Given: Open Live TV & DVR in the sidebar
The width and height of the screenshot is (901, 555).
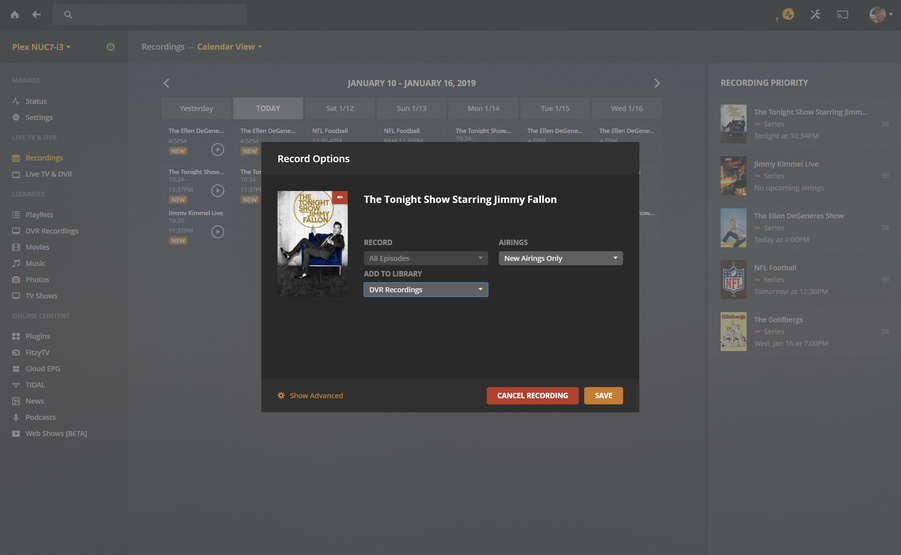Looking at the screenshot, I should coord(48,174).
